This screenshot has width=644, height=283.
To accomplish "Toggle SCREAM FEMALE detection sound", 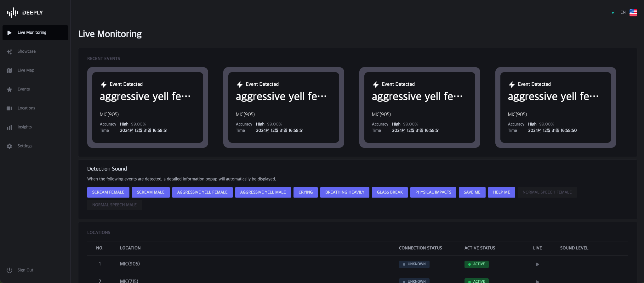I will click(108, 192).
